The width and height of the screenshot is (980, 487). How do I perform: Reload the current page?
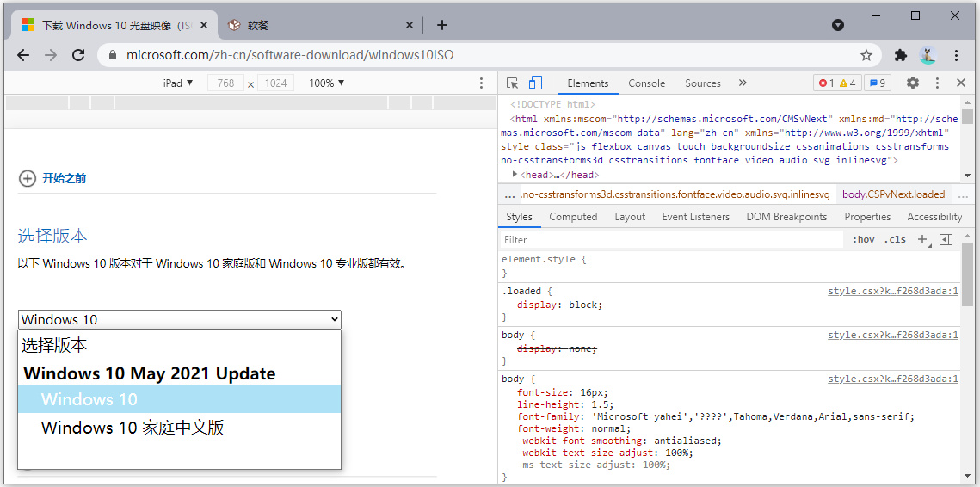click(x=78, y=55)
